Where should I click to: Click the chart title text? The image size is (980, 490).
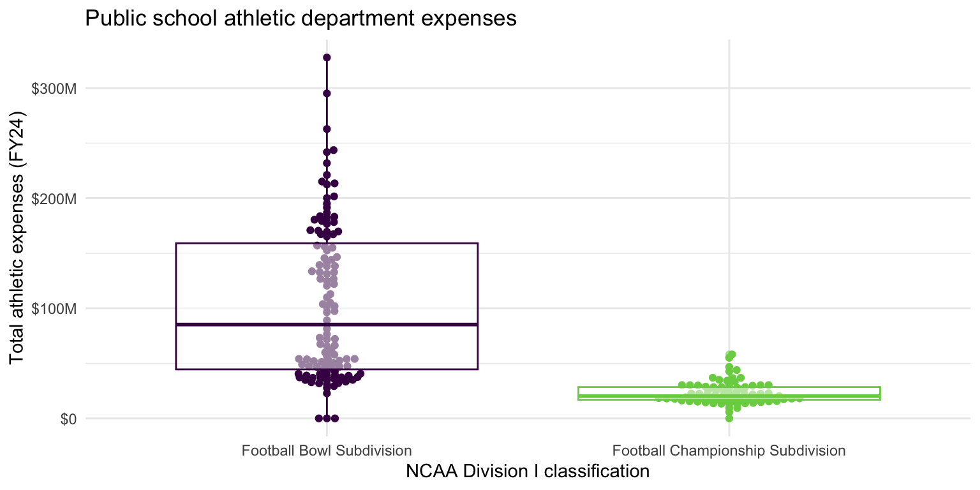tap(301, 19)
